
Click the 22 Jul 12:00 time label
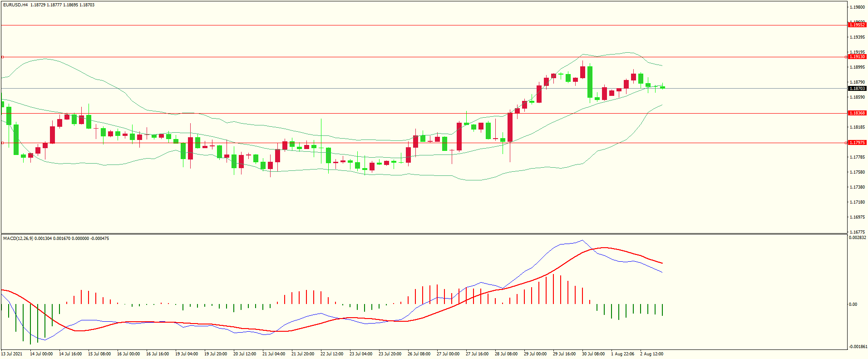pyautogui.click(x=332, y=354)
